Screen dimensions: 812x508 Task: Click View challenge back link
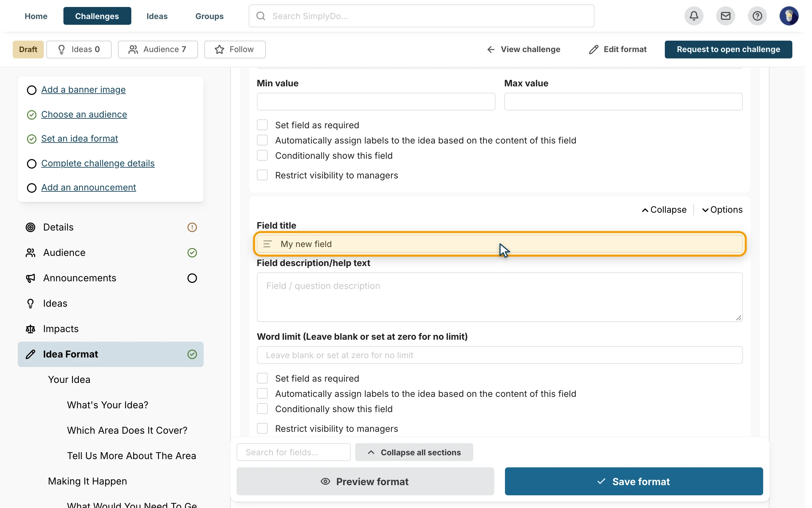pyautogui.click(x=523, y=50)
